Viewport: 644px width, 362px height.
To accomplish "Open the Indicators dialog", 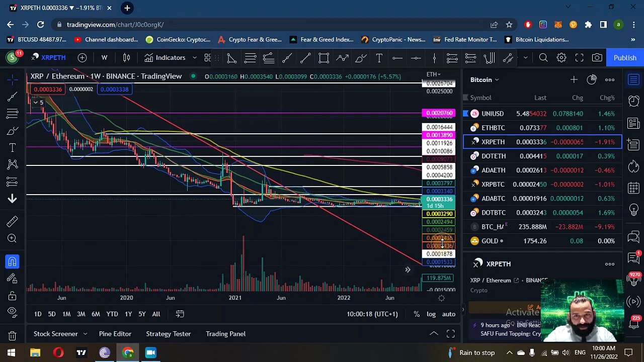I will tap(165, 58).
